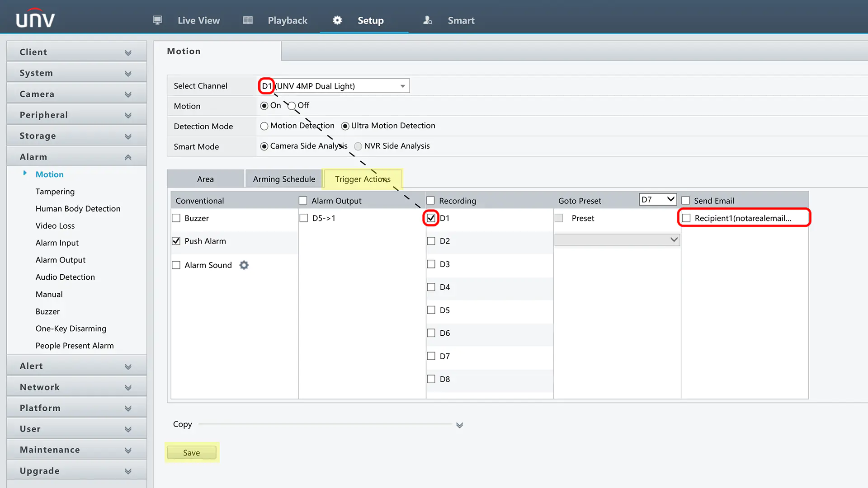This screenshot has height=488, width=868.
Task: Select Ultra Motion Detection mode
Action: click(x=345, y=126)
